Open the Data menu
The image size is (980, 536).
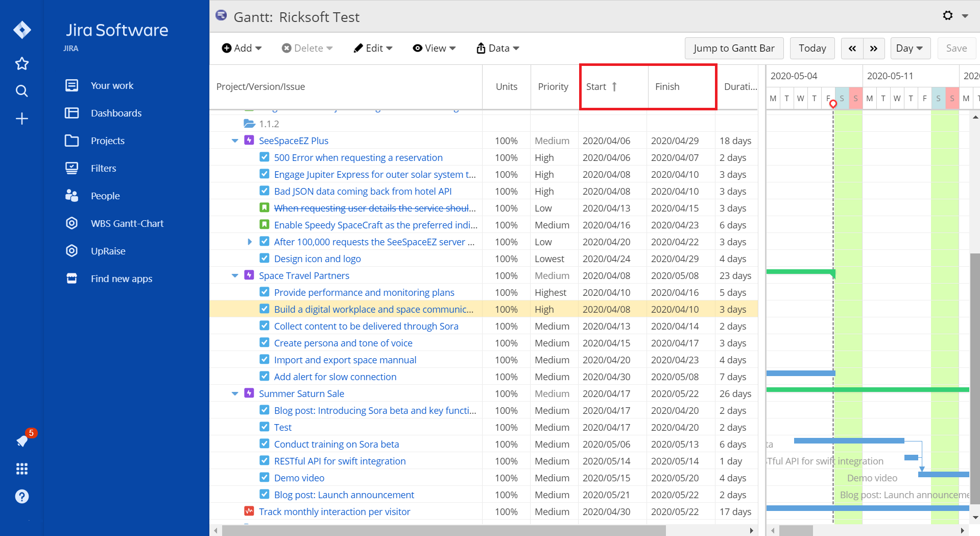(498, 48)
